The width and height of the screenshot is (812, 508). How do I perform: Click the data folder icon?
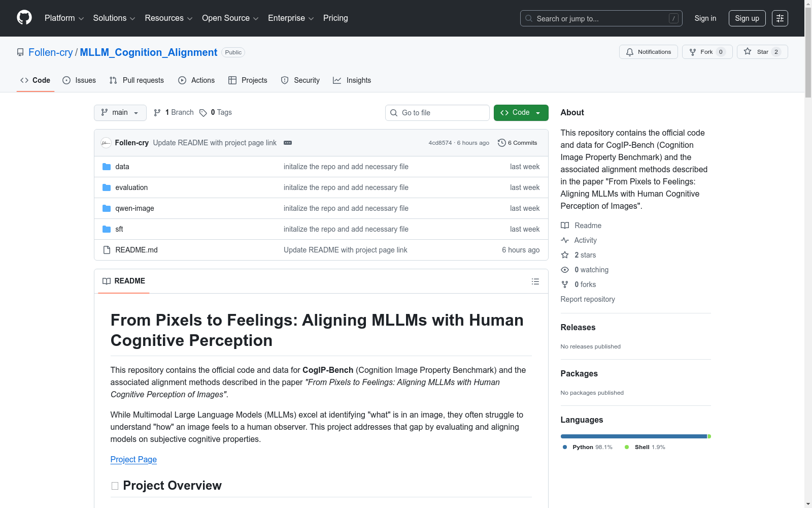(107, 167)
